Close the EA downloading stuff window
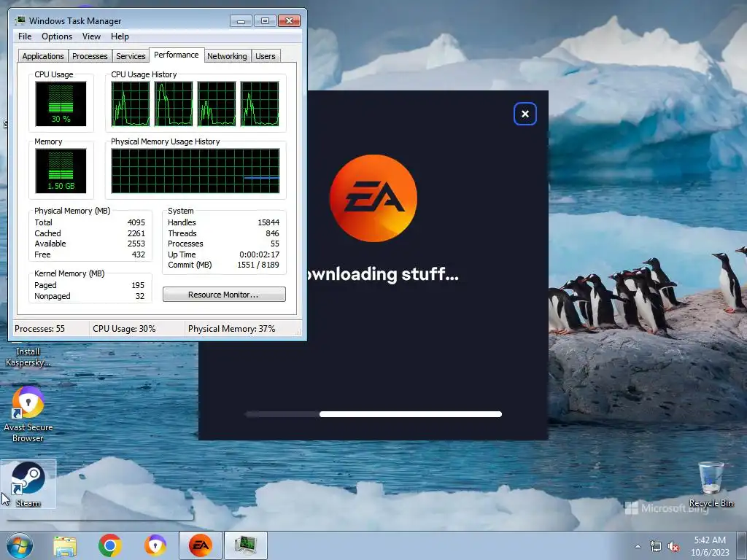 [x=525, y=114]
